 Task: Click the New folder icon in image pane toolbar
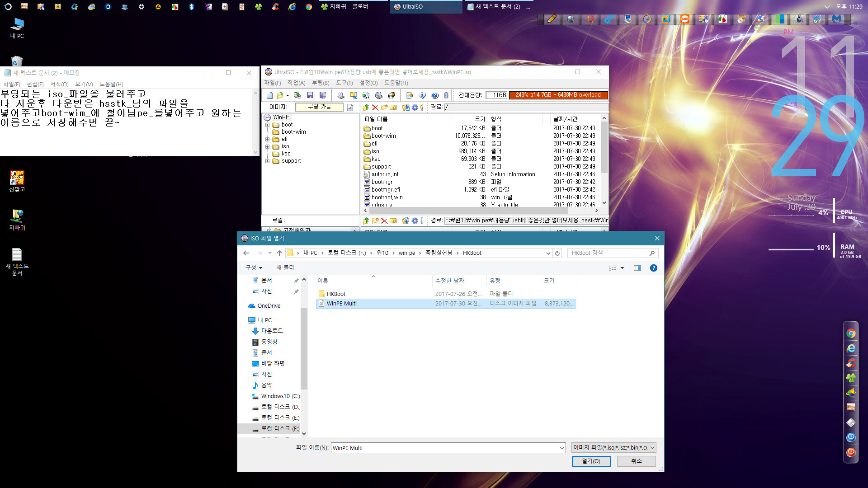click(384, 107)
